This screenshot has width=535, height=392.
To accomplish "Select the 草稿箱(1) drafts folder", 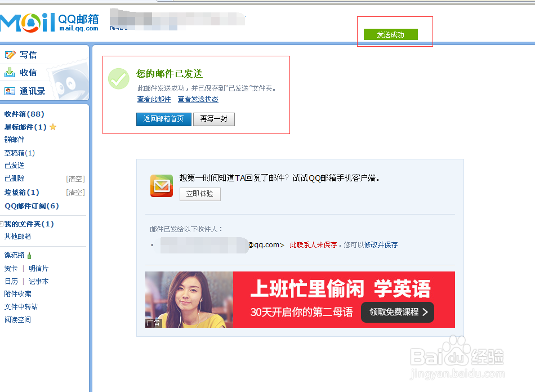I will (x=20, y=153).
